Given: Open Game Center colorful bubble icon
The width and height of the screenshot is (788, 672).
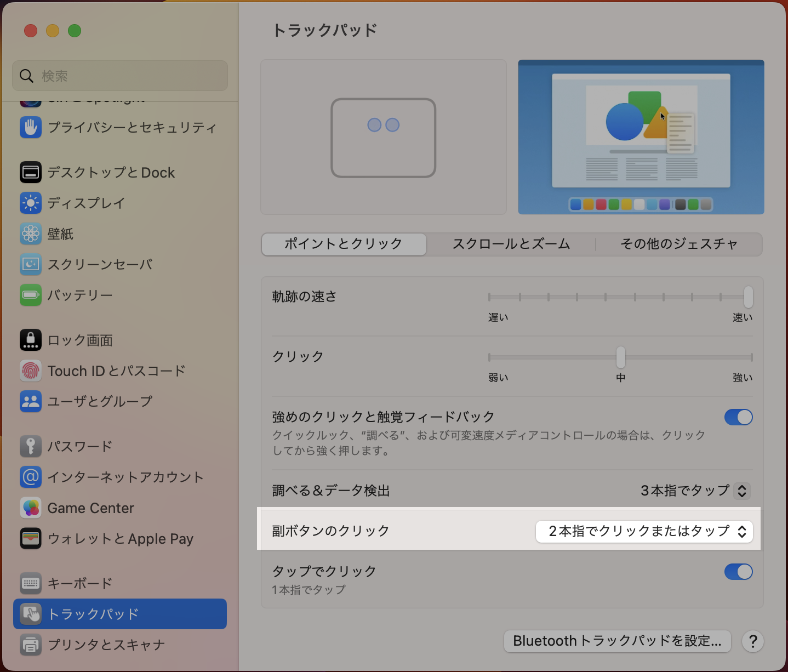Looking at the screenshot, I should click(x=31, y=508).
